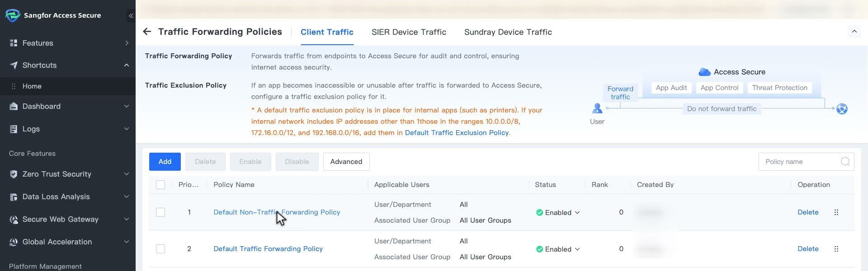868x271 pixels.
Task: Click green Enabled check icon for priority 2 policy
Action: point(539,249)
